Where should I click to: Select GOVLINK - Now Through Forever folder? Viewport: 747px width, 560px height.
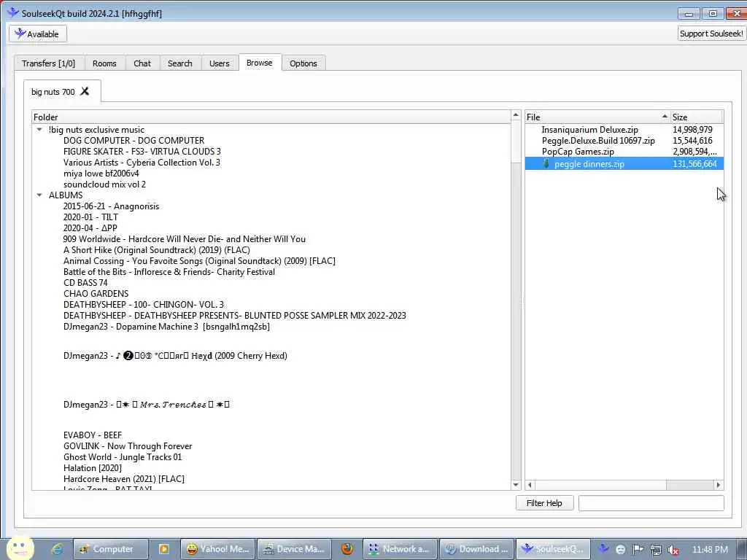click(x=128, y=446)
